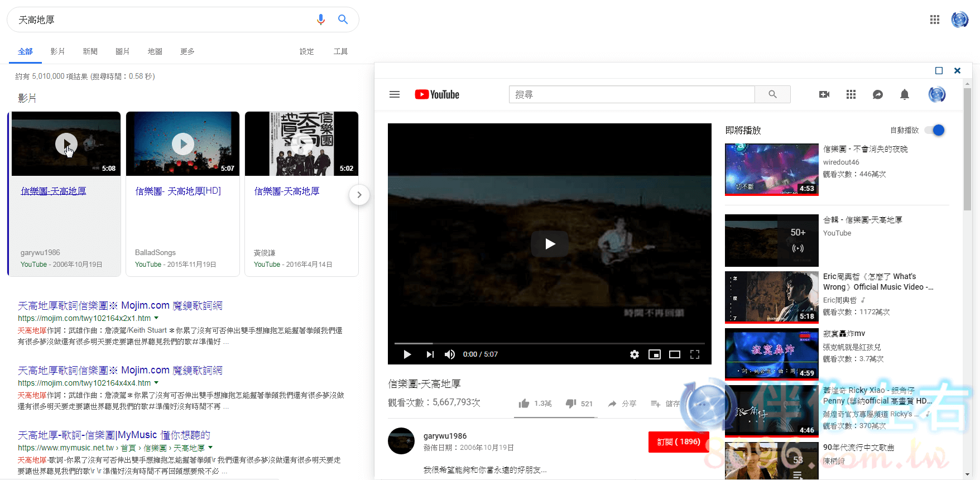Open 寂寞轟炸mv suggested video thumbnail
Viewport: 980px width, 480px height.
772,354
